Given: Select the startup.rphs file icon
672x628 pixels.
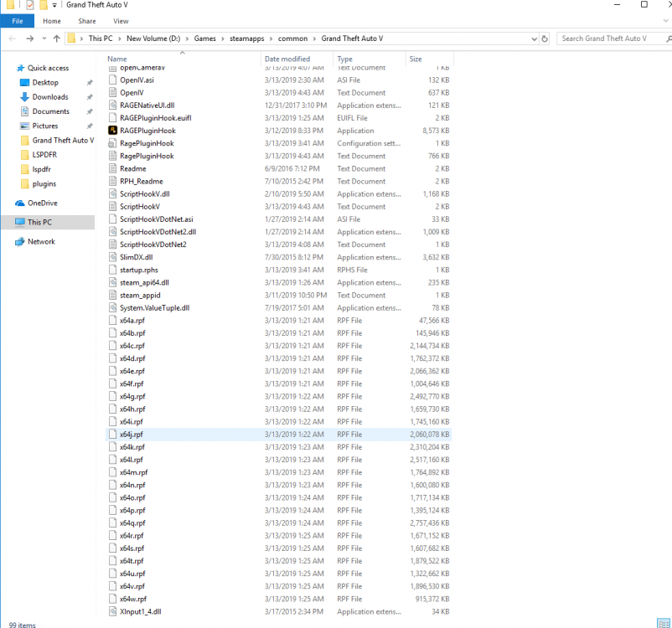Looking at the screenshot, I should [112, 270].
